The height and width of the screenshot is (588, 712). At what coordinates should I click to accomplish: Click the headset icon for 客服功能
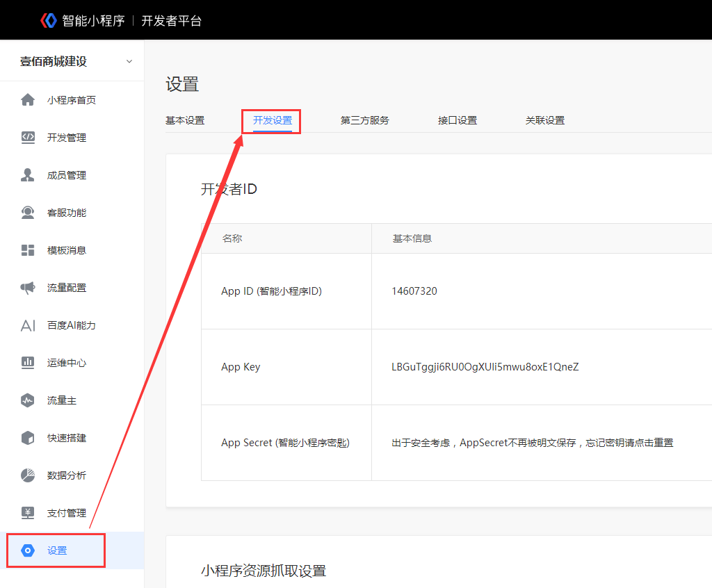[28, 213]
